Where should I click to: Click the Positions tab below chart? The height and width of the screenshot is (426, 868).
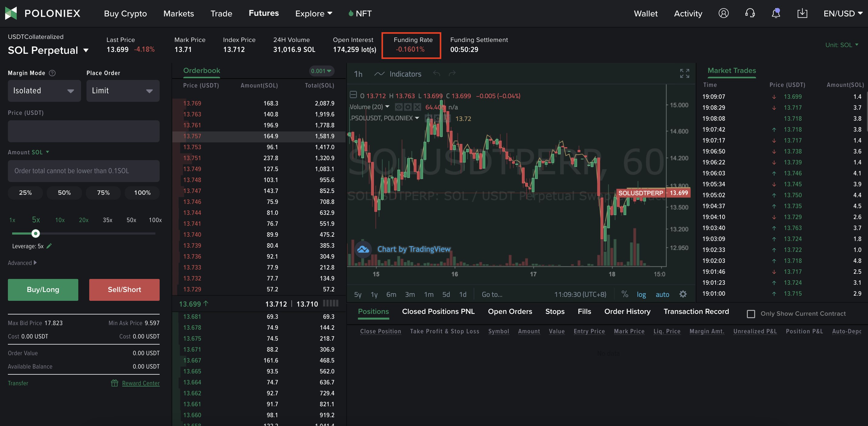pyautogui.click(x=373, y=311)
